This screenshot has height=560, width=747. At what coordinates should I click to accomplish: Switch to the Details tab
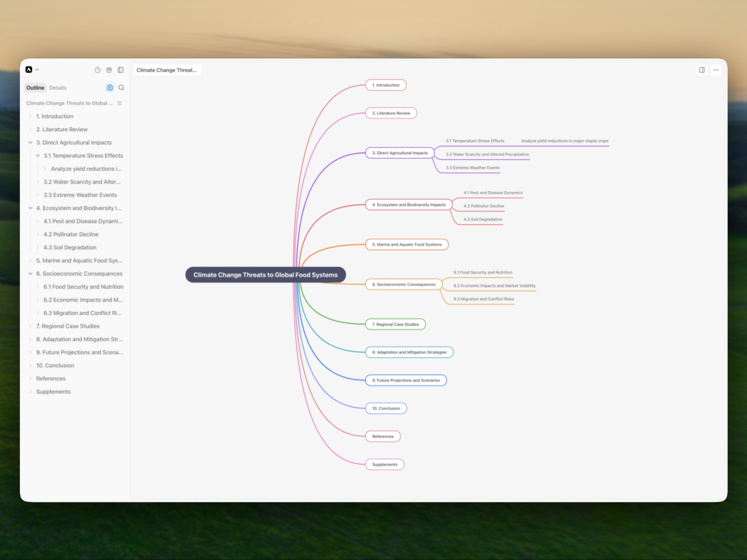58,87
